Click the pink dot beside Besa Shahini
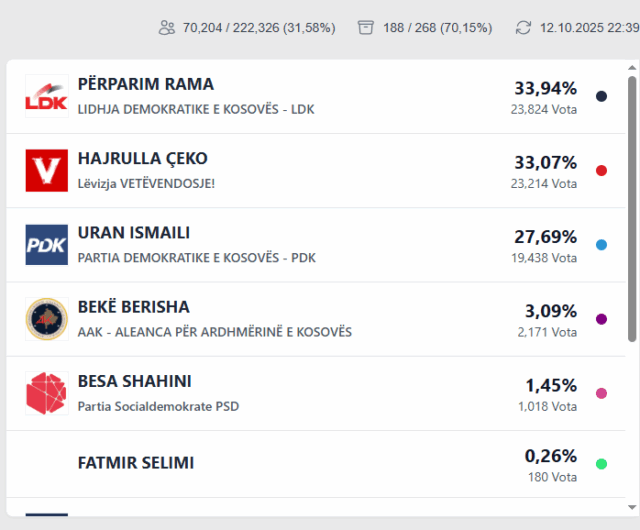Screen dimensions: 640x530 [601, 393]
